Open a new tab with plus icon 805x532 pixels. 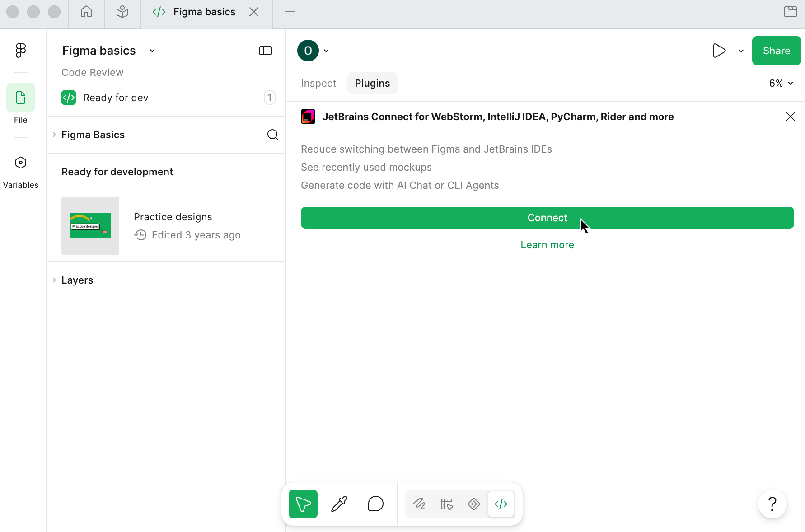pos(290,12)
